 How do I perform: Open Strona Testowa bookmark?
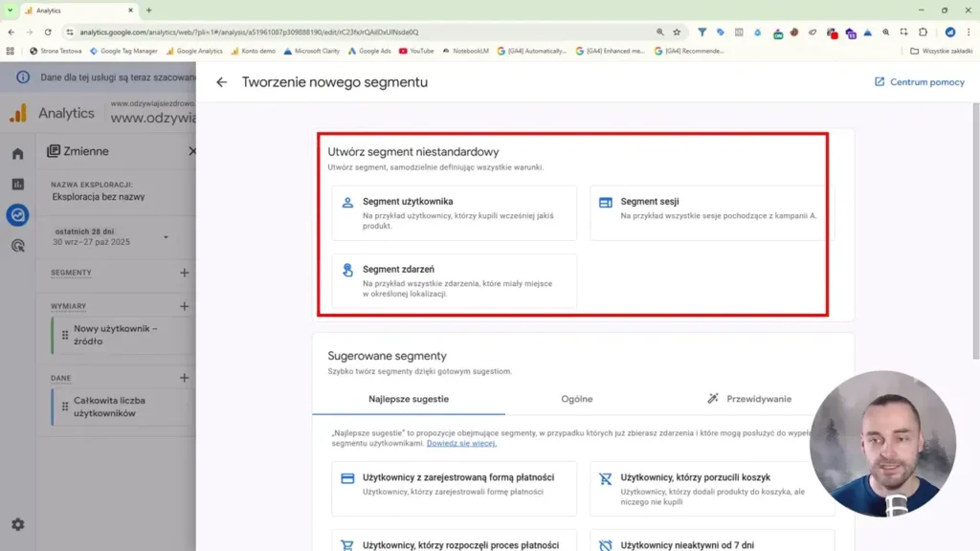point(56,52)
